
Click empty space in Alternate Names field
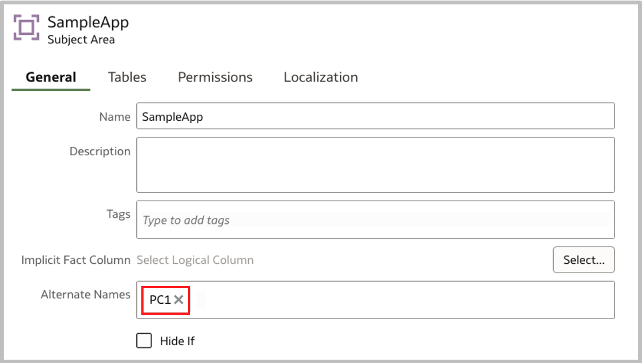(405, 300)
